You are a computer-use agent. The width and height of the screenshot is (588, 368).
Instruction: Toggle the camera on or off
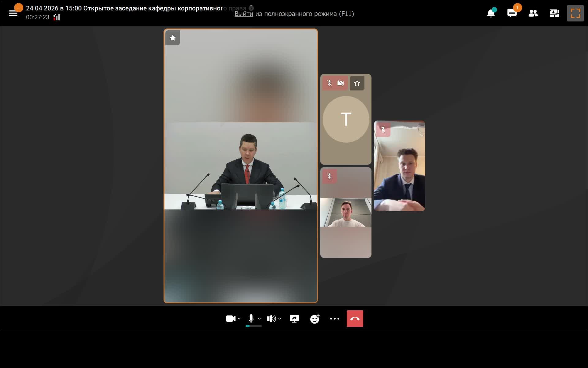point(231,319)
